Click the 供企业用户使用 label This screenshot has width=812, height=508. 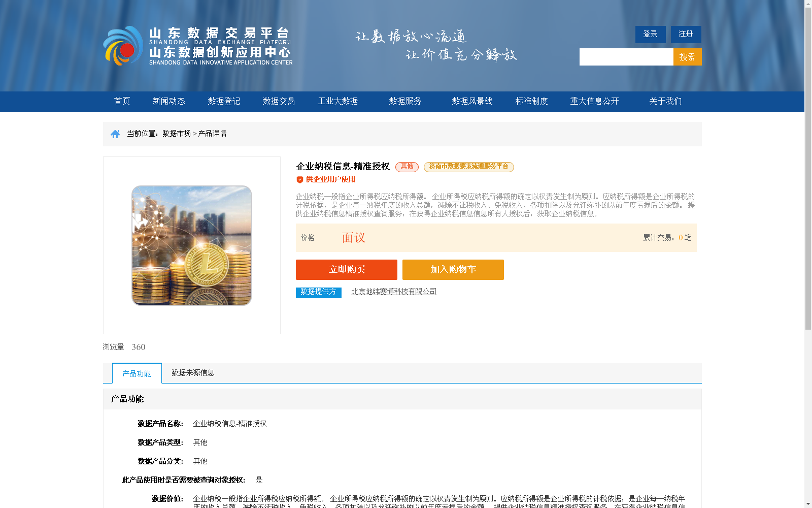pos(331,179)
